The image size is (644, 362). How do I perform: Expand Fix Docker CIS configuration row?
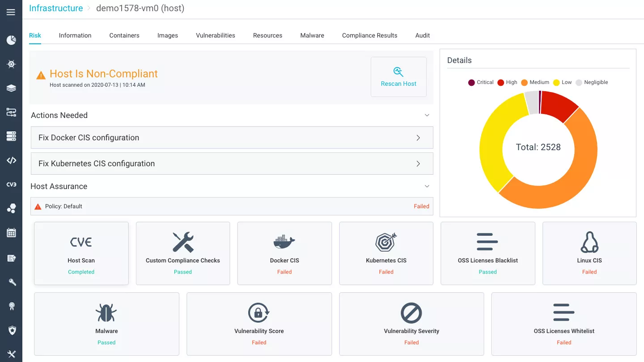(x=232, y=138)
